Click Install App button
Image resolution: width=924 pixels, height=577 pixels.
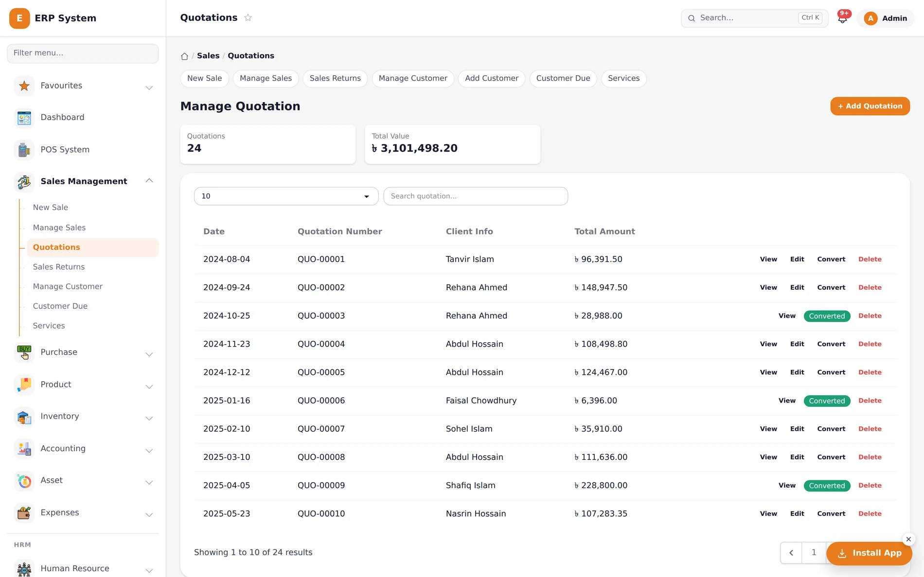[x=869, y=553]
